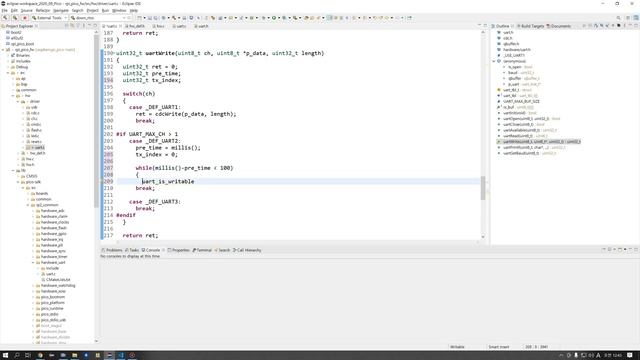
Task: Collapse the (anonymous) struct in Outline
Action: (x=494, y=61)
